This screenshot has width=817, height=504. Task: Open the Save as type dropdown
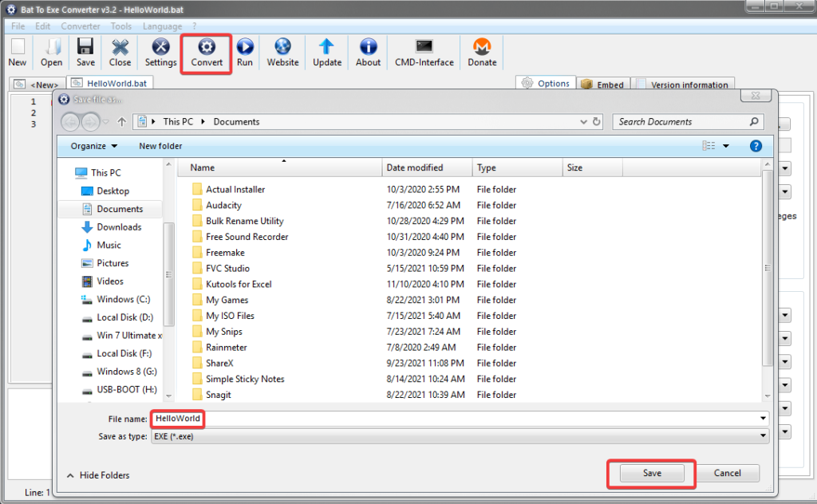point(762,435)
